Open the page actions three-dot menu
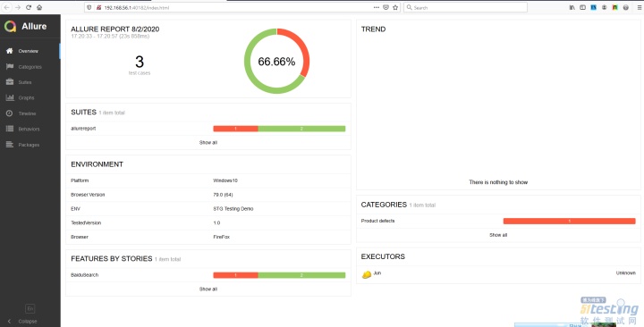 pyautogui.click(x=377, y=7)
